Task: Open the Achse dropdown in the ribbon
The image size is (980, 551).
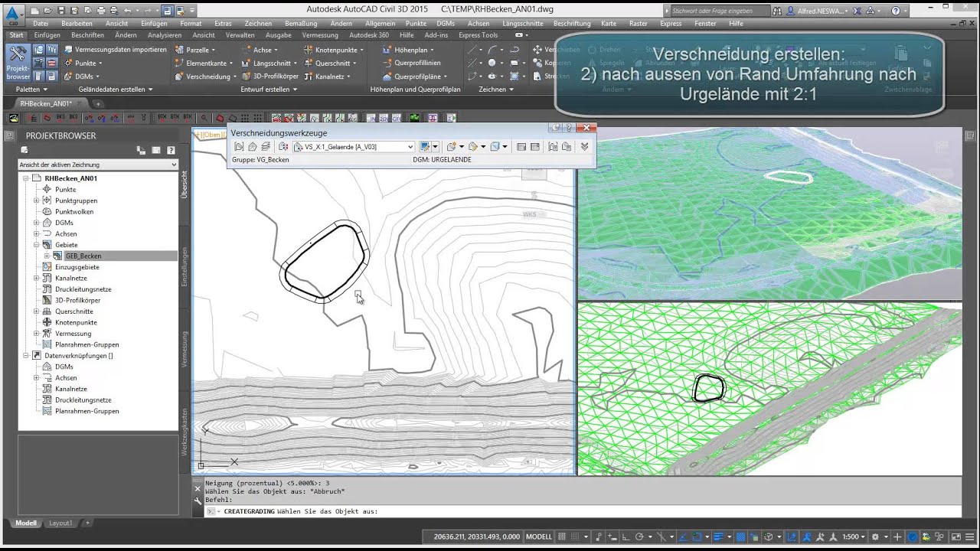Action: click(x=260, y=50)
